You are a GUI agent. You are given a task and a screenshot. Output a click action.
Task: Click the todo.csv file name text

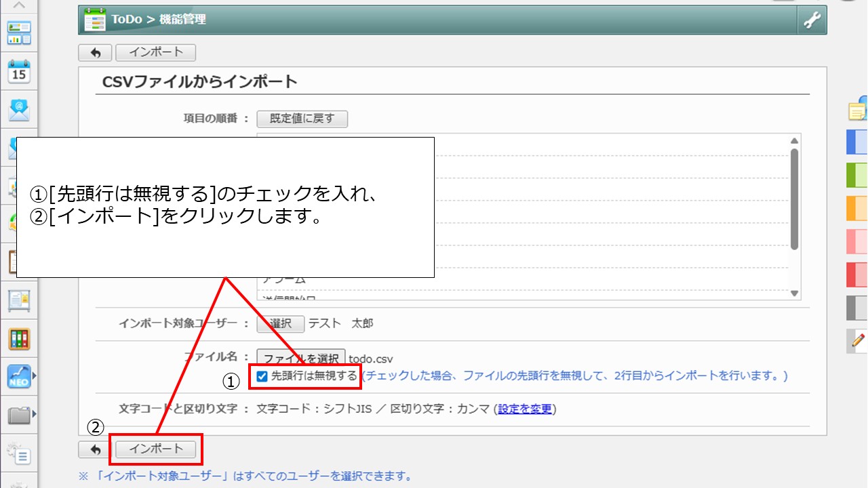pos(371,359)
